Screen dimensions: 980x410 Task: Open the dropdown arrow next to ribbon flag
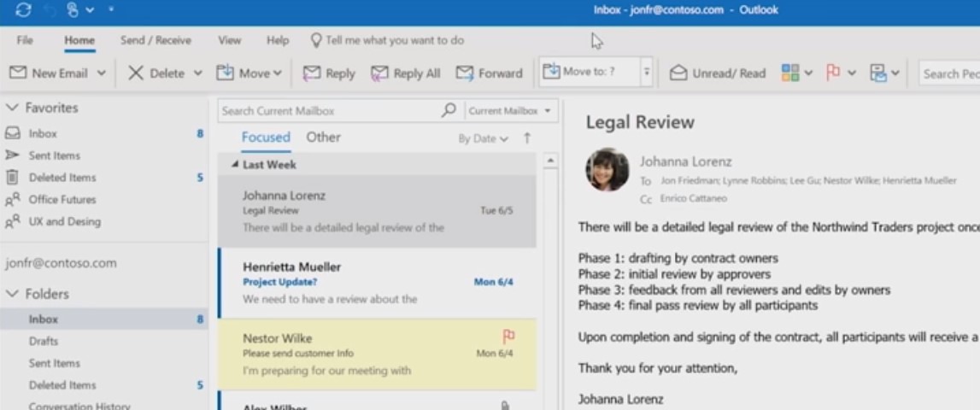tap(851, 73)
